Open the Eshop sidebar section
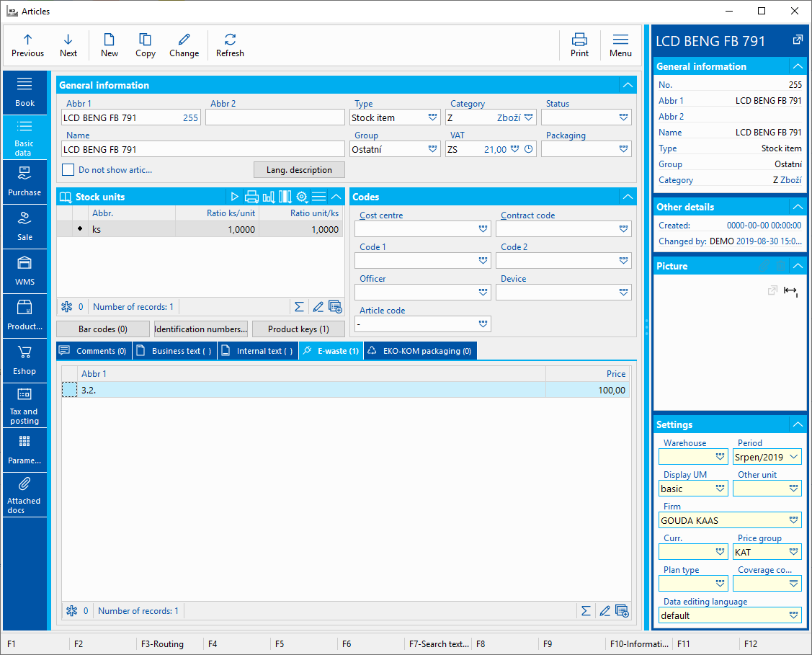 click(24, 360)
